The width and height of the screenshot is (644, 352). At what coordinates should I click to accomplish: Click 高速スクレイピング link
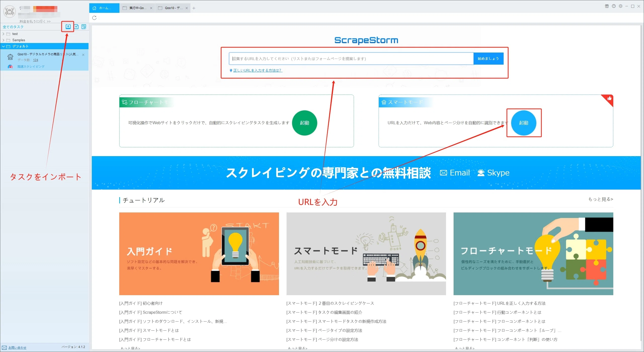point(31,67)
